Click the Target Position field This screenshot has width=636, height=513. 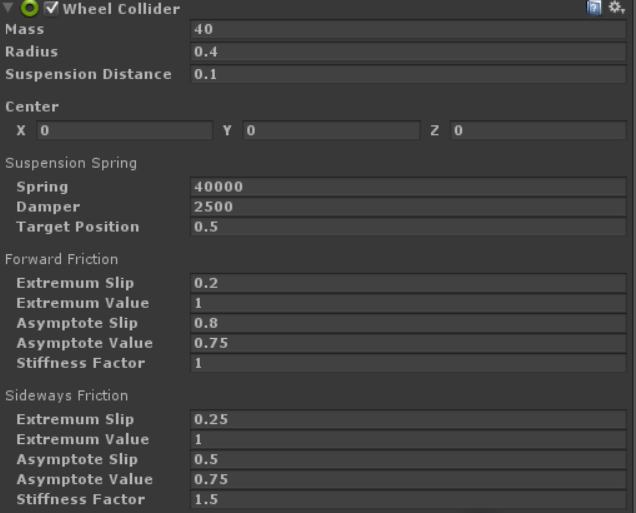tap(408, 227)
